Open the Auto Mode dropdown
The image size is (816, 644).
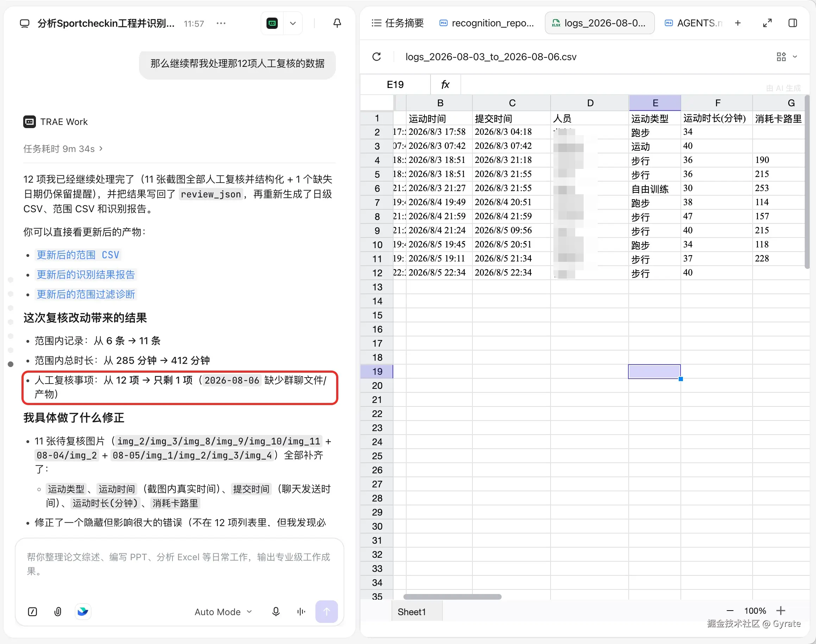click(223, 612)
